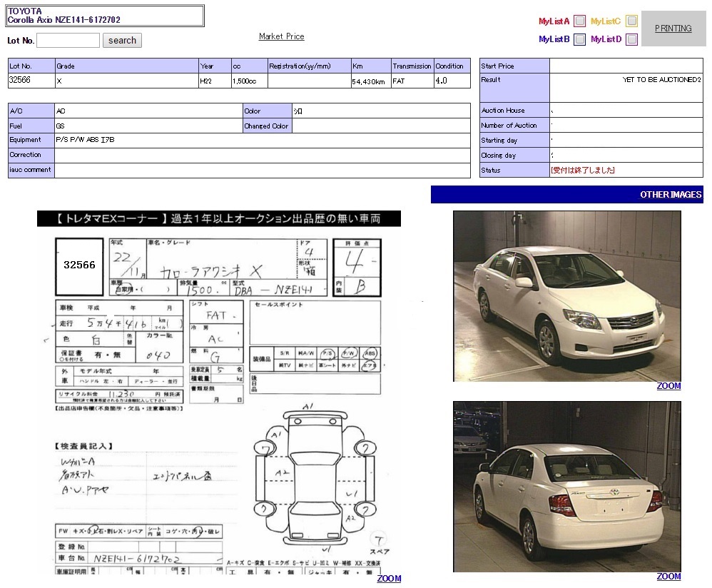Enable the MyListB checkbox
The image size is (712, 588).
tap(580, 39)
